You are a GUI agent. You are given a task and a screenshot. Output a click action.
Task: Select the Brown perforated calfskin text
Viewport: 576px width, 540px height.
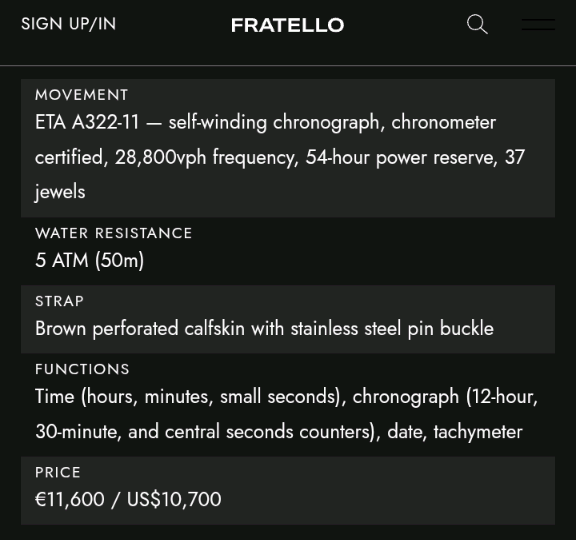click(x=140, y=328)
